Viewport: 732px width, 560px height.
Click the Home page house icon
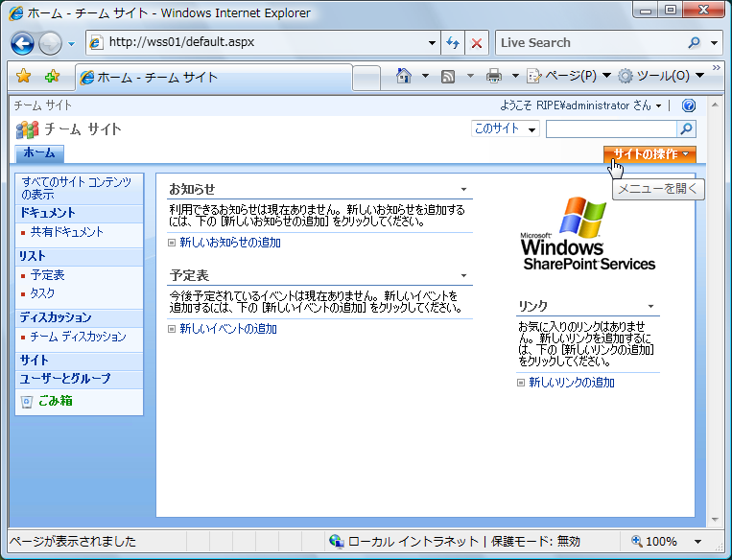click(404, 76)
